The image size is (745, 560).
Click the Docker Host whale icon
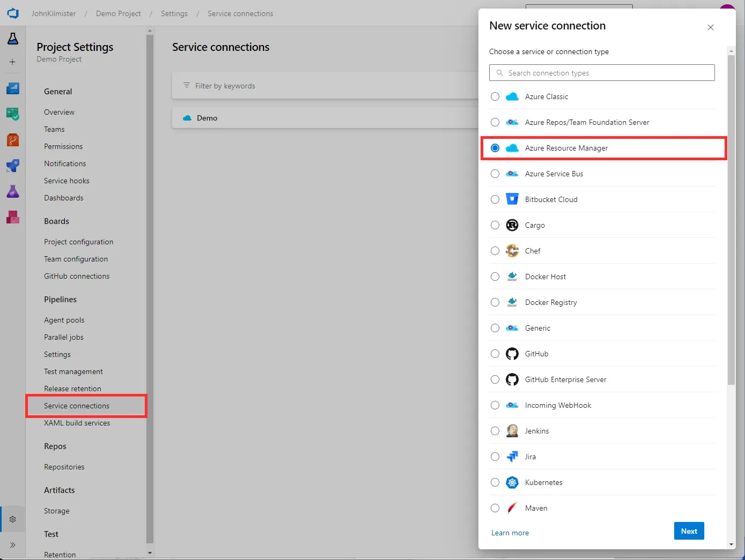pos(512,277)
